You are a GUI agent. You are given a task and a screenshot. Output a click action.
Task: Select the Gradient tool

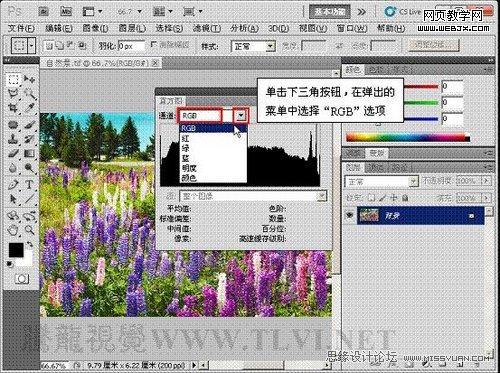pos(29,153)
